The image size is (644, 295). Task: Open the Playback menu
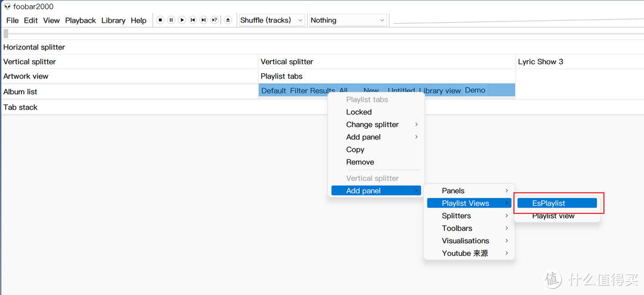[x=80, y=20]
